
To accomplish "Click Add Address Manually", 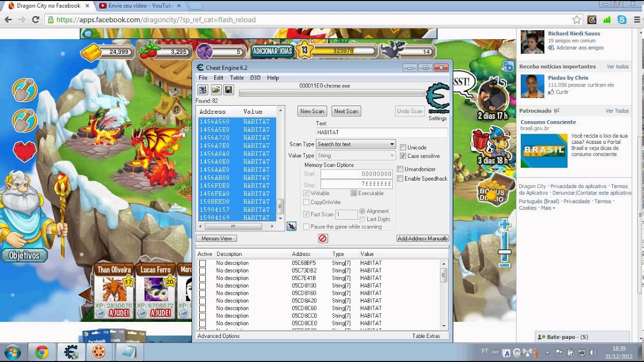I will click(x=423, y=238).
